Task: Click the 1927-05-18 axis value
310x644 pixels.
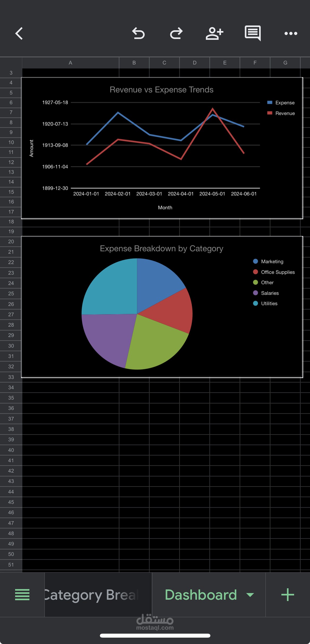Action: (55, 102)
